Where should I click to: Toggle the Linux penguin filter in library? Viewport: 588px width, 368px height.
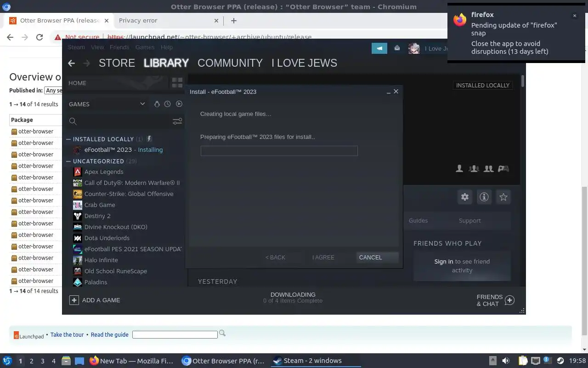pyautogui.click(x=157, y=104)
